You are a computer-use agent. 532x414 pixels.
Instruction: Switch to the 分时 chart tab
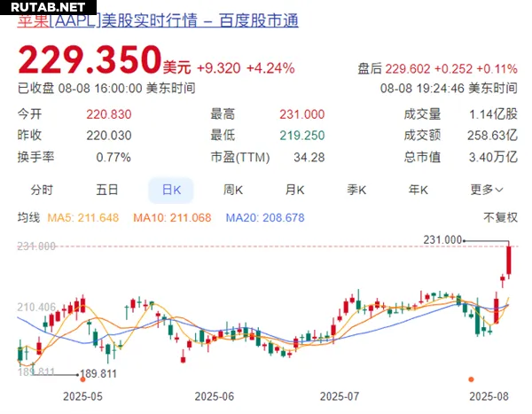tap(42, 190)
